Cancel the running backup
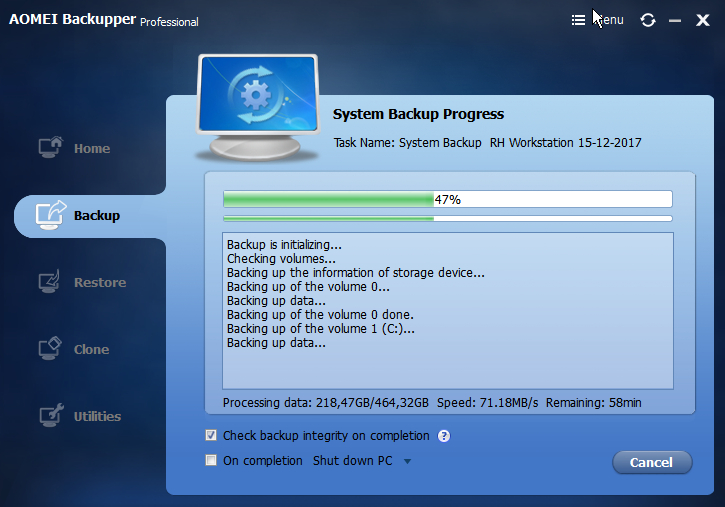Screen dimensions: 725x507 click(652, 462)
